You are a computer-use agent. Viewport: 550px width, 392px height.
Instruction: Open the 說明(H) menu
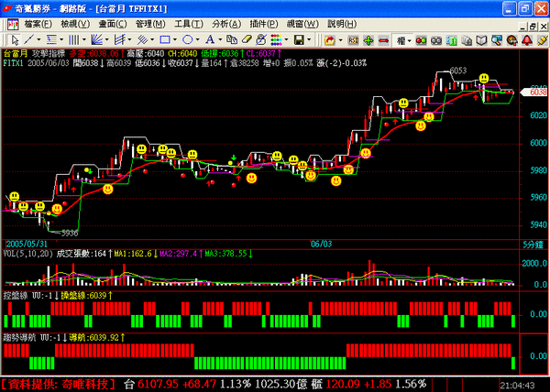point(342,24)
